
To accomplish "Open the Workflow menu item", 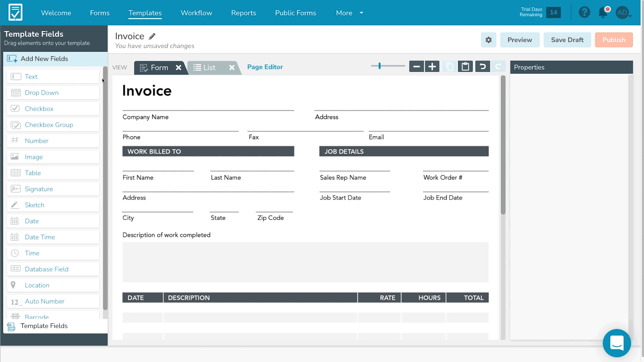I will [x=196, y=13].
